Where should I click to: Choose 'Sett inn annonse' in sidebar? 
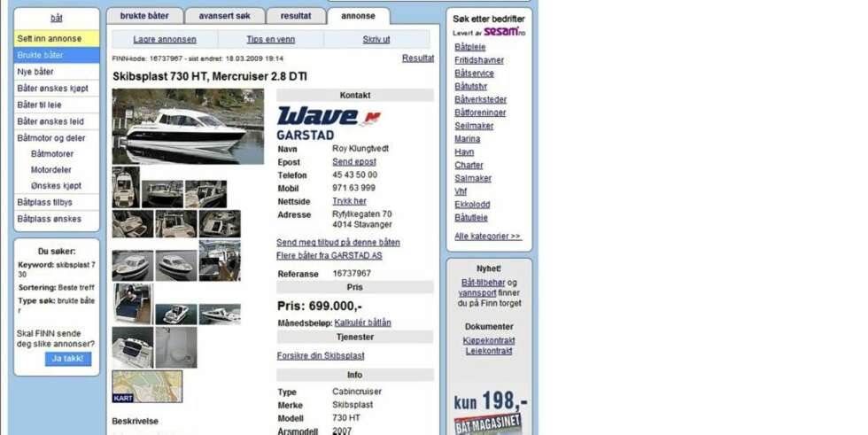(x=57, y=38)
